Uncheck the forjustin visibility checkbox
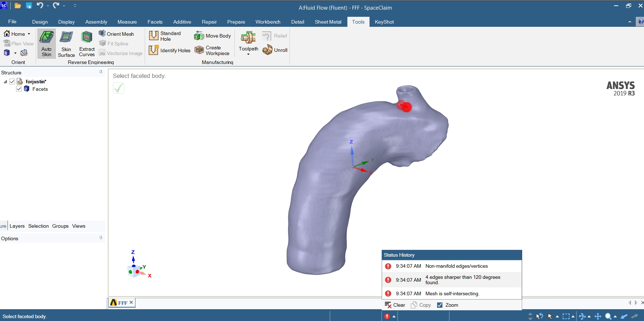Viewport: 644px width, 321px height. click(12, 82)
